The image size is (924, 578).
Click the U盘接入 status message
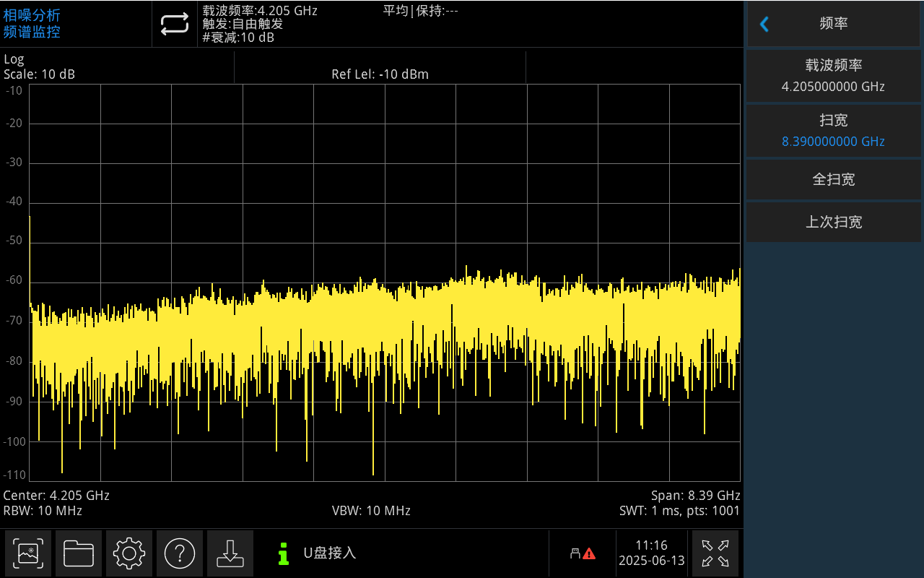329,553
